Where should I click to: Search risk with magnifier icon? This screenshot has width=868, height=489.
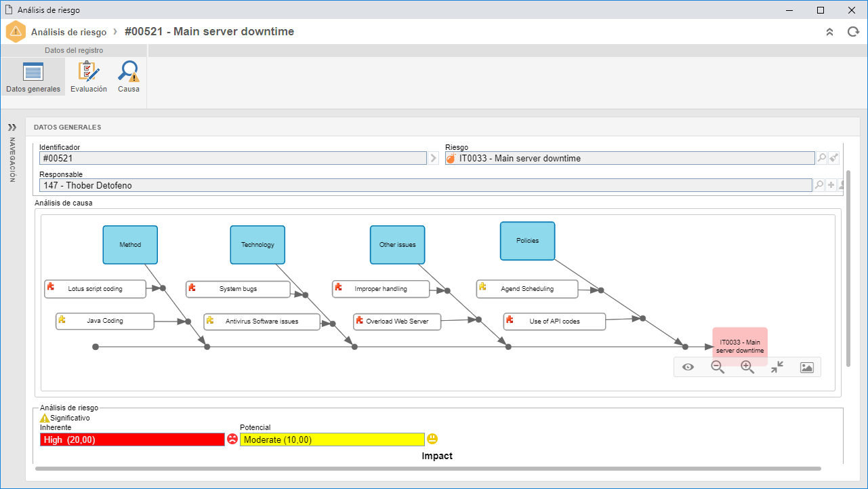821,158
